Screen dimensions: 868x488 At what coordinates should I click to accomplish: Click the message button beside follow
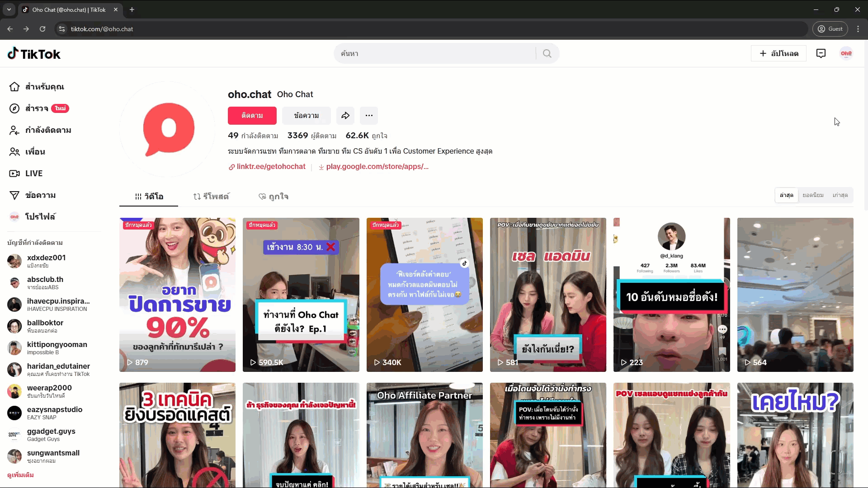coord(307,116)
